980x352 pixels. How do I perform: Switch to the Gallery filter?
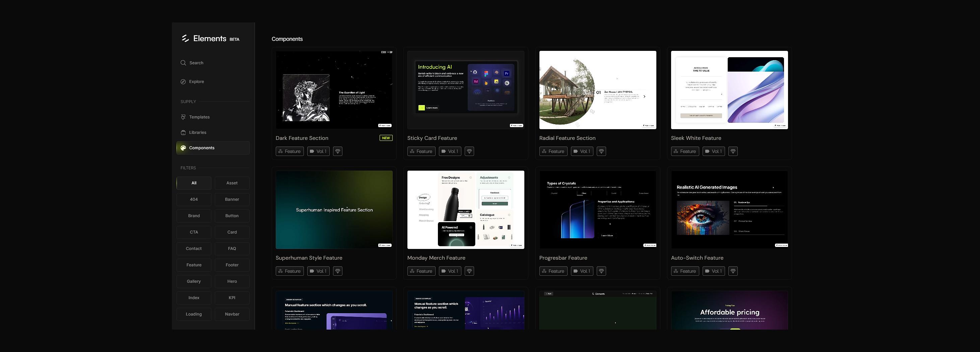tap(194, 281)
